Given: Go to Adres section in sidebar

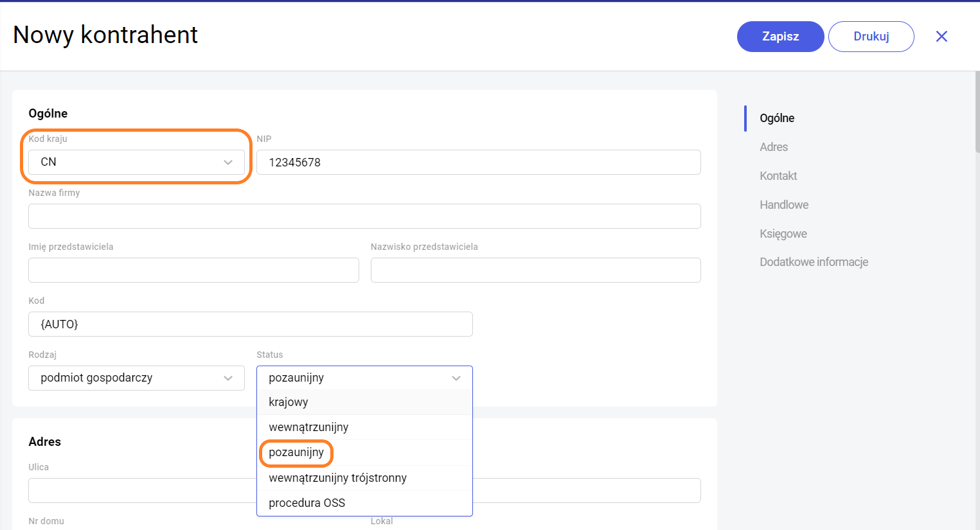Looking at the screenshot, I should [x=774, y=147].
